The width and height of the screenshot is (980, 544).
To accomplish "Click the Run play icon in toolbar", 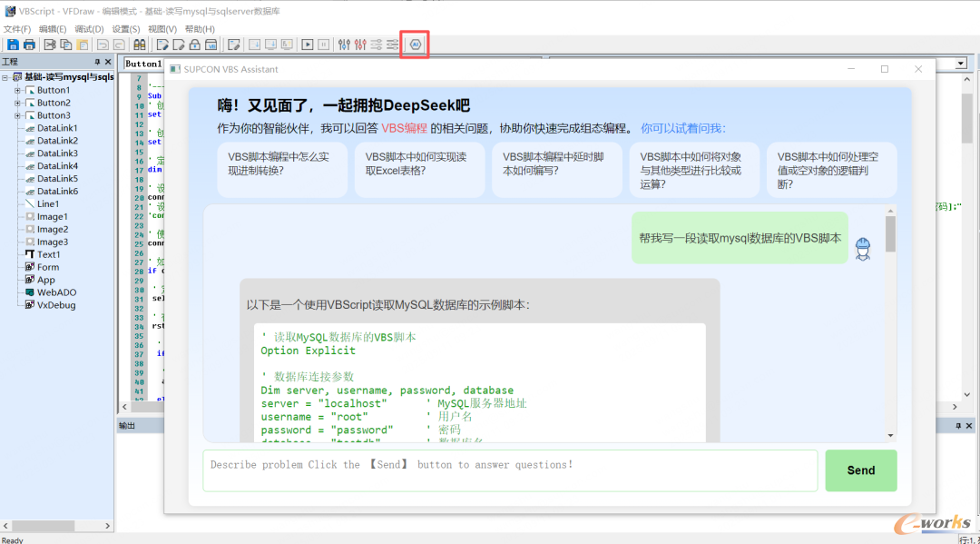I will pyautogui.click(x=308, y=45).
